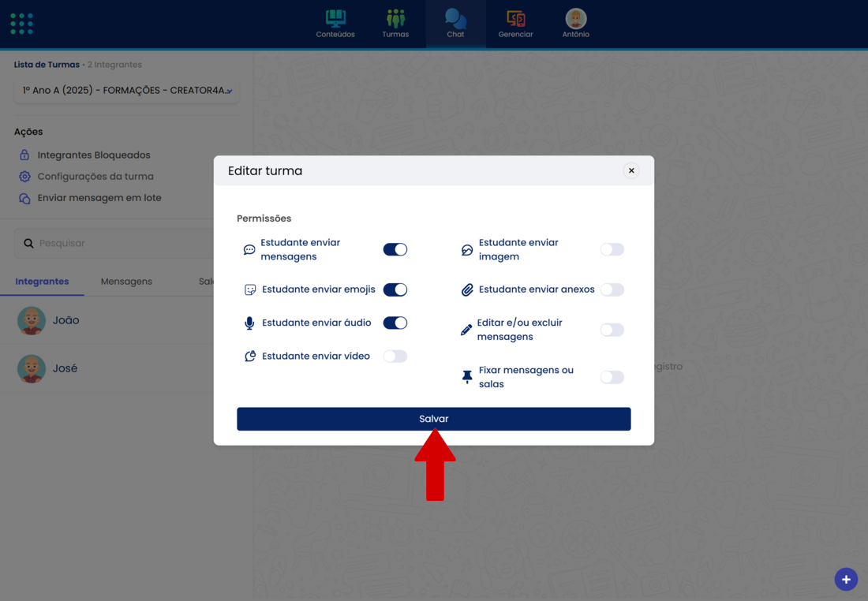
Task: Toggle off Estudante enviar áudio
Action: (x=395, y=323)
